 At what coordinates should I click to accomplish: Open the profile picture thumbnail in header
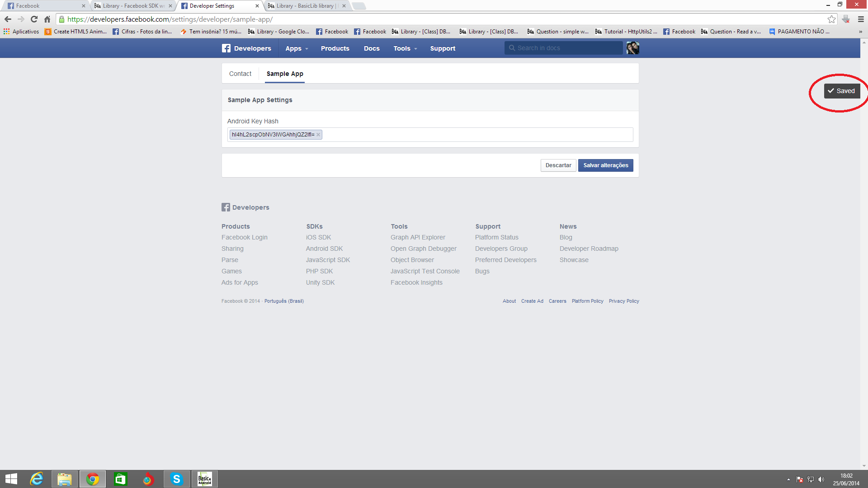[632, 48]
